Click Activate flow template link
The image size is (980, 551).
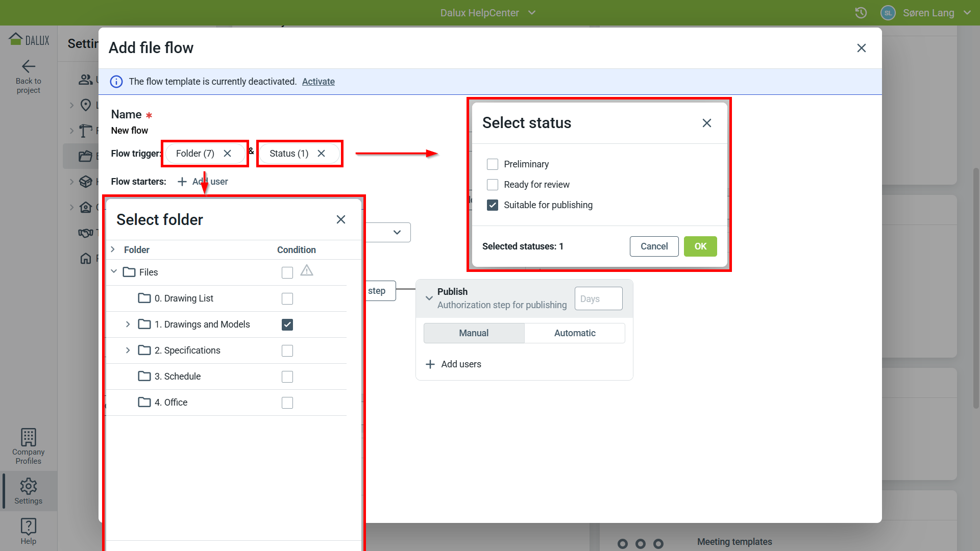pos(318,82)
